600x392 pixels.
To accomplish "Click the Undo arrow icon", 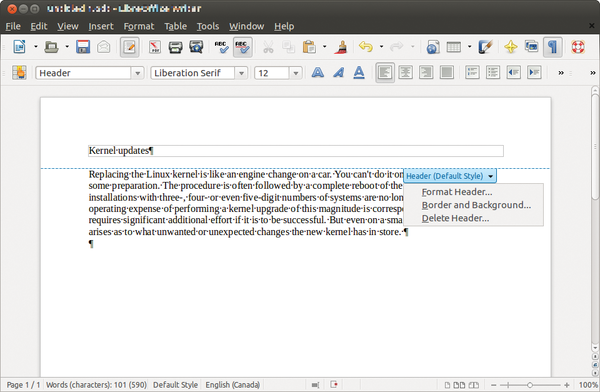I will coord(366,47).
